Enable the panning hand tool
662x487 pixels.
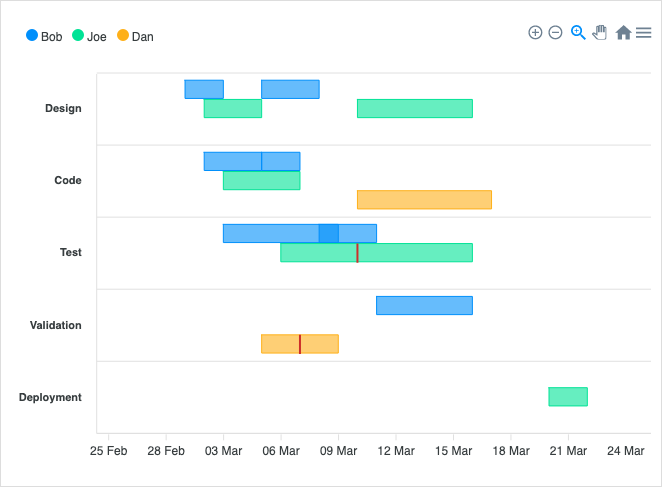600,33
